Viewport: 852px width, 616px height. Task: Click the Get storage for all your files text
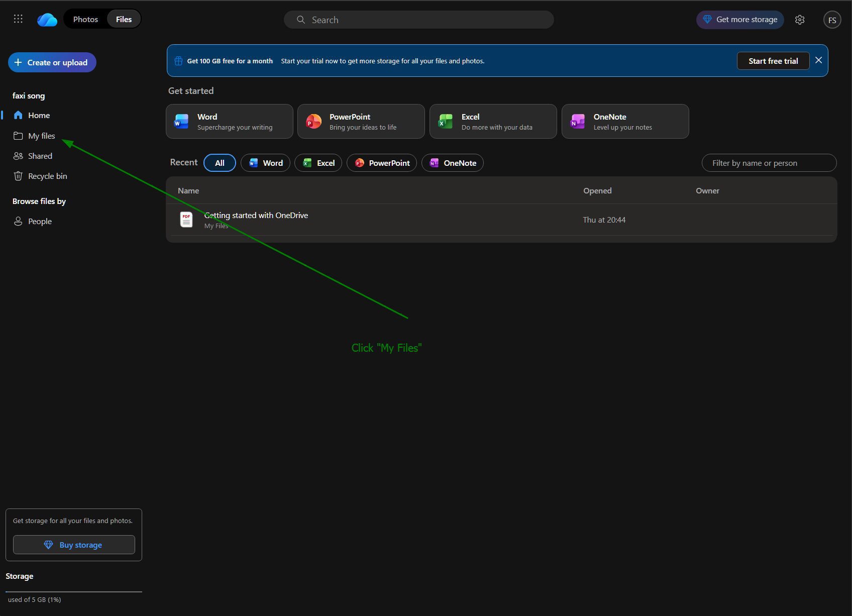coord(73,521)
